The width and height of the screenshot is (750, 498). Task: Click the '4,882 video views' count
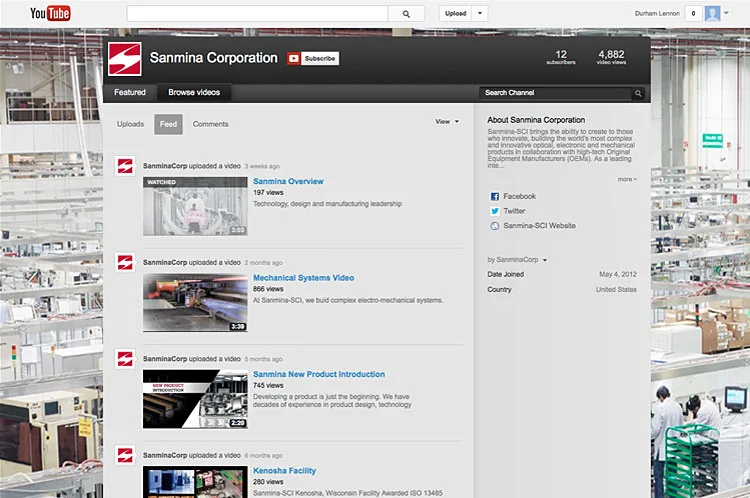[x=611, y=57]
